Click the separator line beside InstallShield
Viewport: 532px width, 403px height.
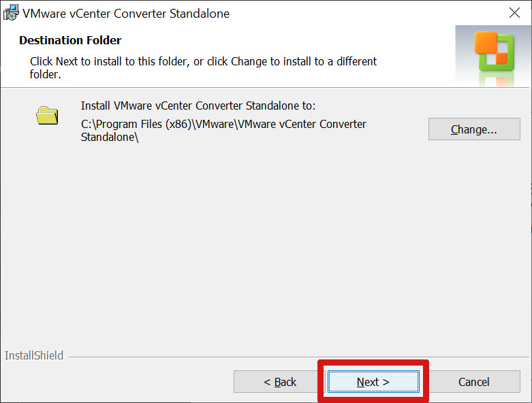pyautogui.click(x=298, y=357)
